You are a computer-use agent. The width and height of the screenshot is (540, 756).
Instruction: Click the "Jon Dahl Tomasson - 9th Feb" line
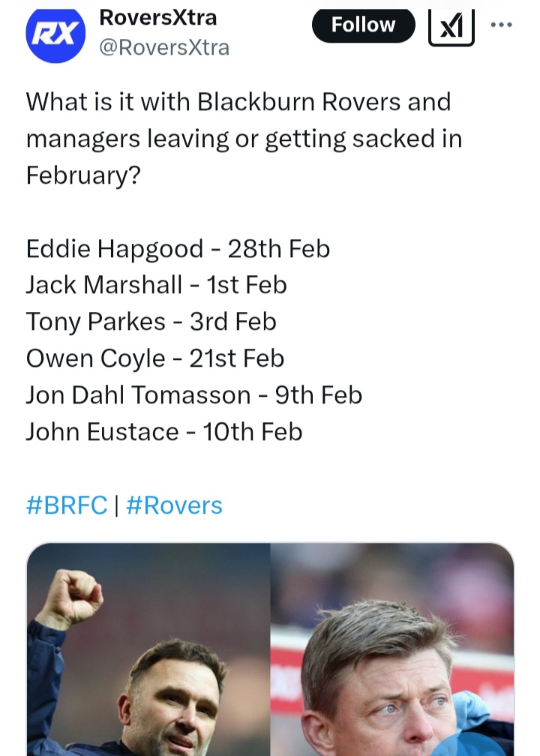[194, 395]
